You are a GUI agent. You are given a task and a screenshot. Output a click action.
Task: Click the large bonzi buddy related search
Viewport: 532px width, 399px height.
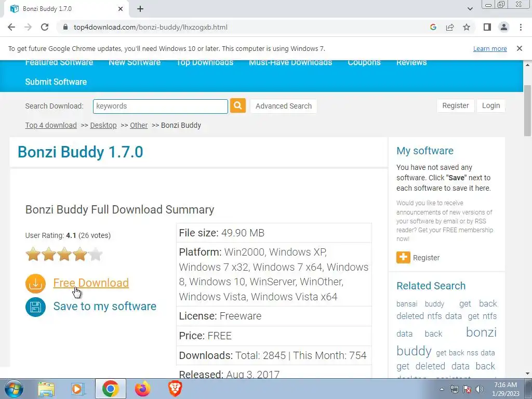tap(446, 341)
